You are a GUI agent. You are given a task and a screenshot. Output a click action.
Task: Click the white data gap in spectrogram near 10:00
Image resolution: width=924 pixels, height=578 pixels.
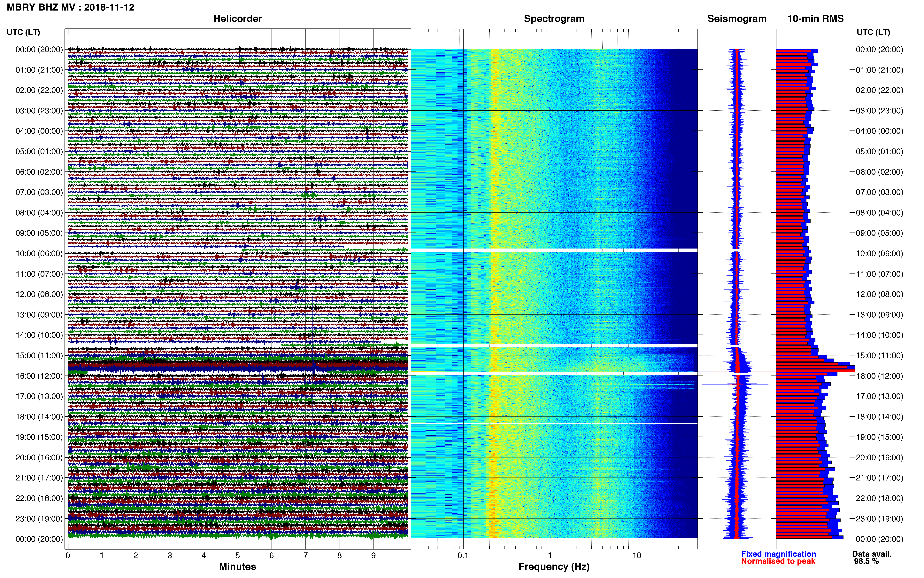click(554, 250)
